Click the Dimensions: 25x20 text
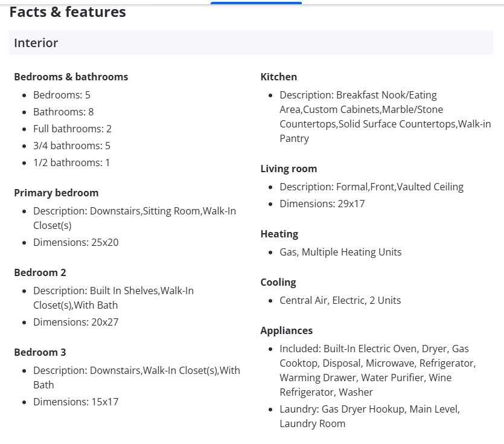The image size is (504, 444). click(76, 242)
